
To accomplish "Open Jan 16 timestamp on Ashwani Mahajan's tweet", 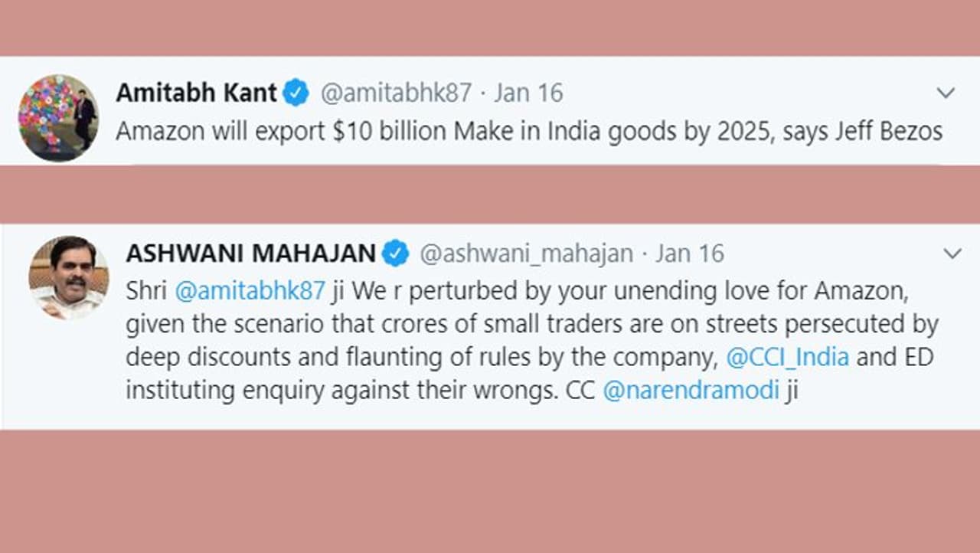I will coord(689,254).
